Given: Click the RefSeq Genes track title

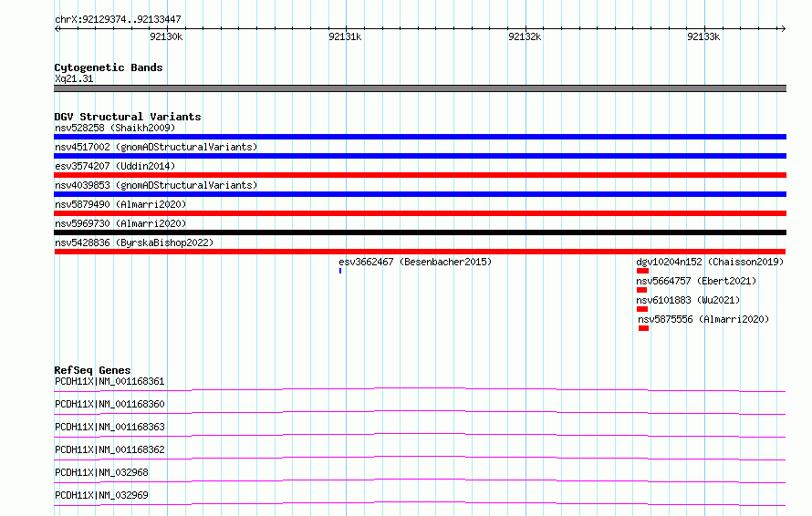Looking at the screenshot, I should [x=92, y=370].
